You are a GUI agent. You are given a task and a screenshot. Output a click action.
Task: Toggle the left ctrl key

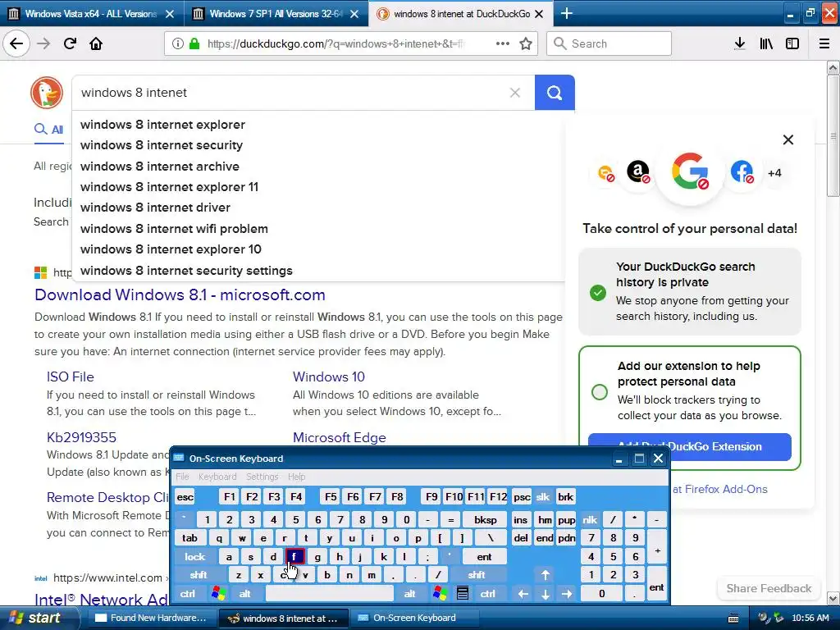coord(188,594)
